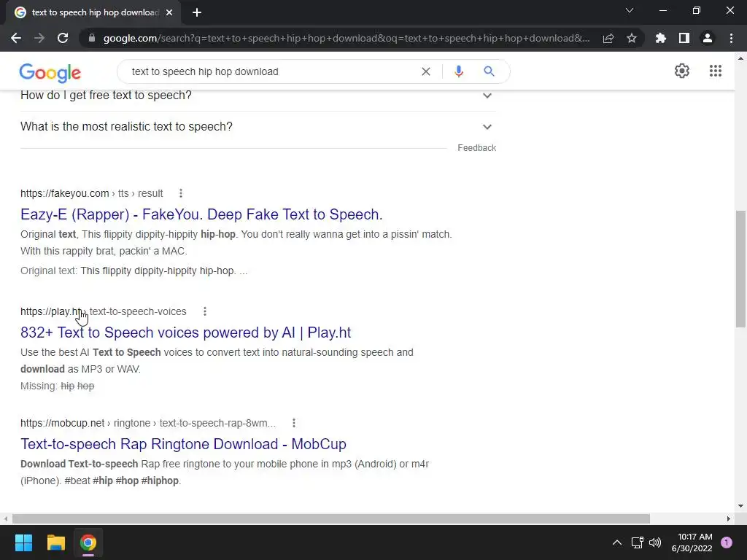Submit search with magnifier icon
Viewport: 747px width, 560px height.
tap(489, 71)
